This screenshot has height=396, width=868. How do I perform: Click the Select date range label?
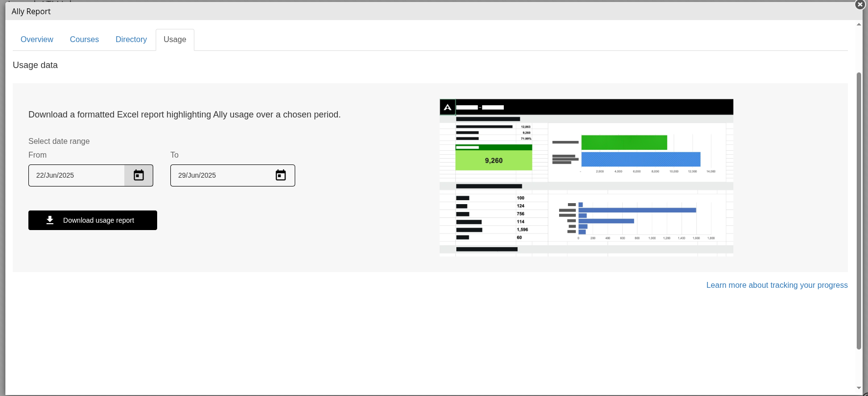[x=59, y=141]
